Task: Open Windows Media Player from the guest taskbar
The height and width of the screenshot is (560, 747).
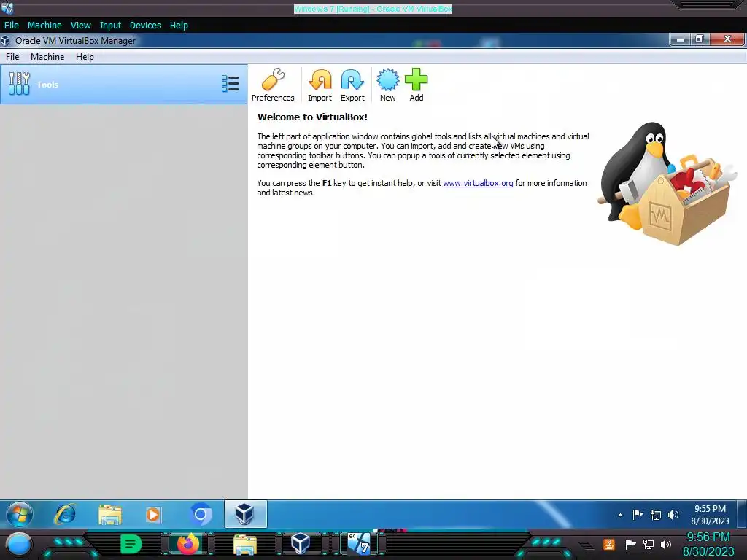Action: 154,515
